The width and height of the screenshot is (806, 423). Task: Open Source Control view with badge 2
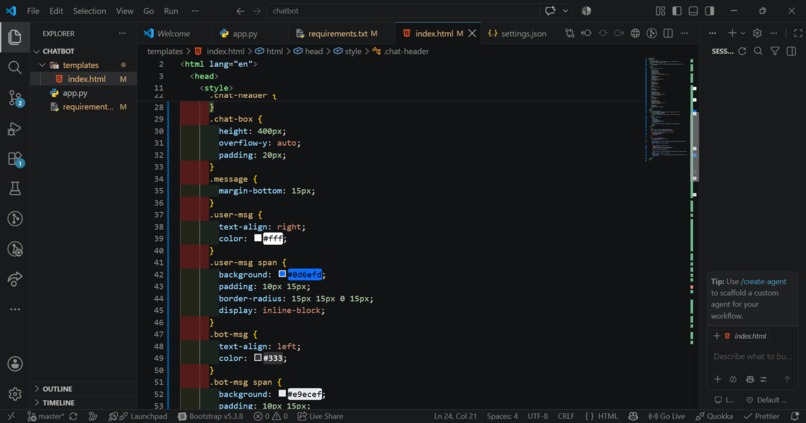(15, 98)
